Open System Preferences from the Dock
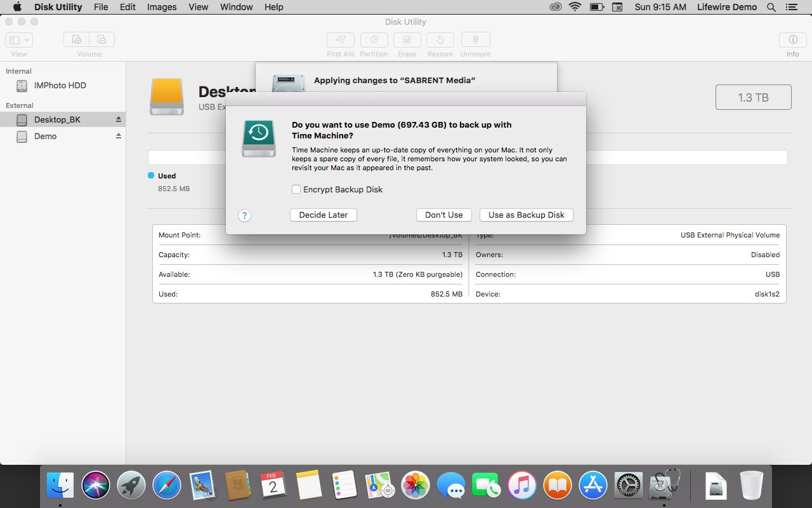This screenshot has width=812, height=508. [x=629, y=486]
